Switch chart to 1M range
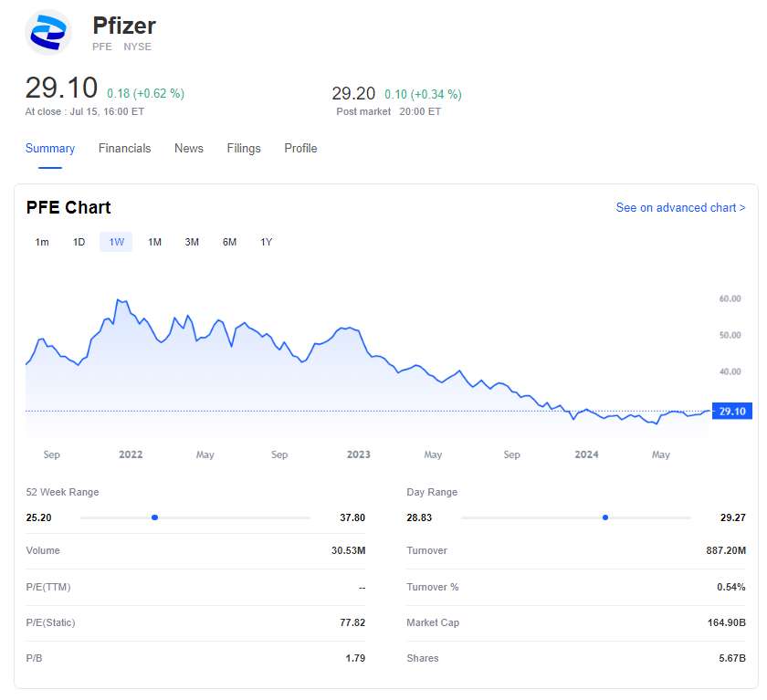The image size is (767, 700). [154, 242]
